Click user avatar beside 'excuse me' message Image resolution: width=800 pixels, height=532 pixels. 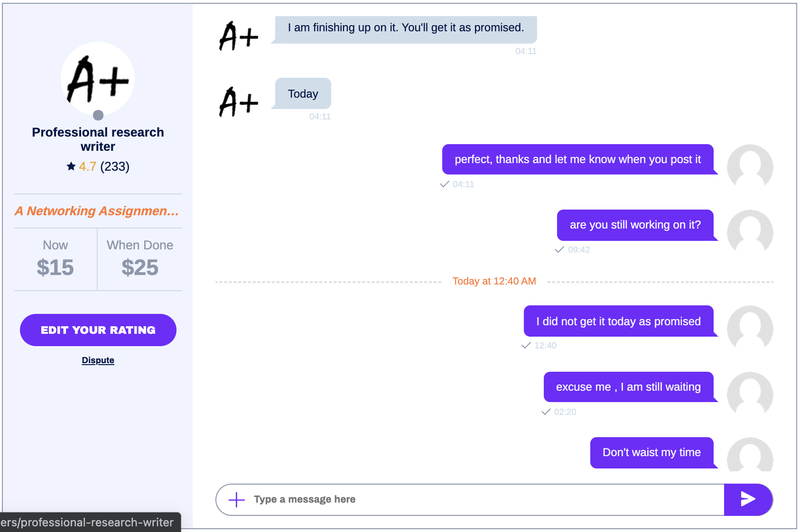tap(750, 394)
